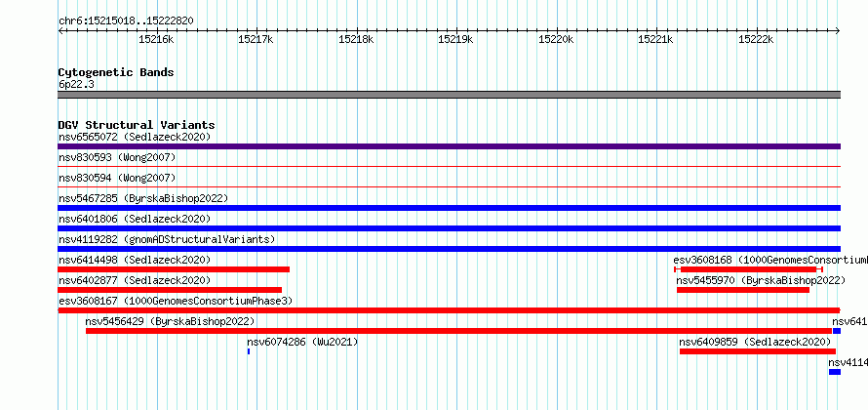
Task: Click the 15220k ruler position
Action: [x=556, y=39]
